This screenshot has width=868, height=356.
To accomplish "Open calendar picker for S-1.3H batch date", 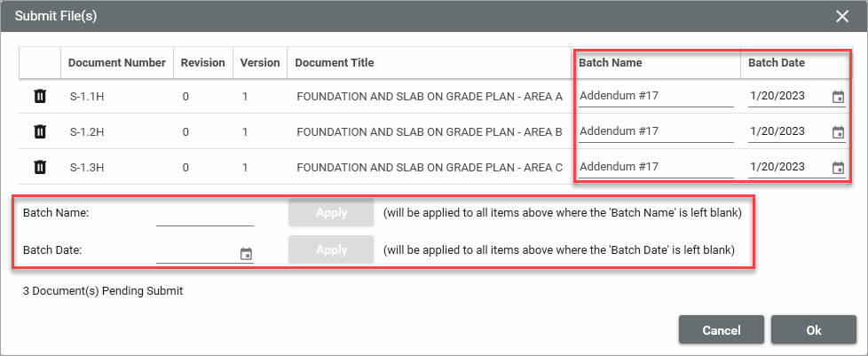I will (838, 168).
